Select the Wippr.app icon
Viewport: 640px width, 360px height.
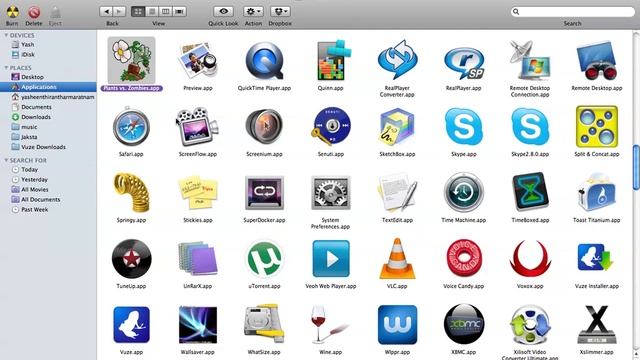(x=397, y=325)
